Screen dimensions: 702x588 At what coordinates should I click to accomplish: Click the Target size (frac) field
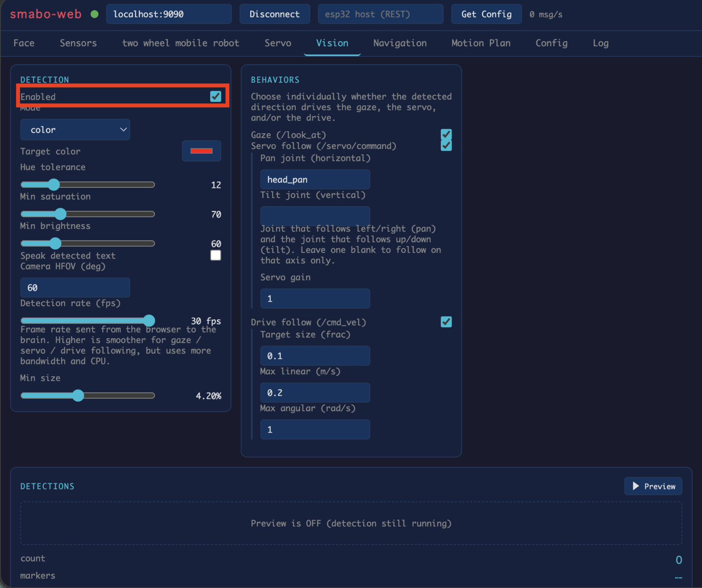coord(315,356)
